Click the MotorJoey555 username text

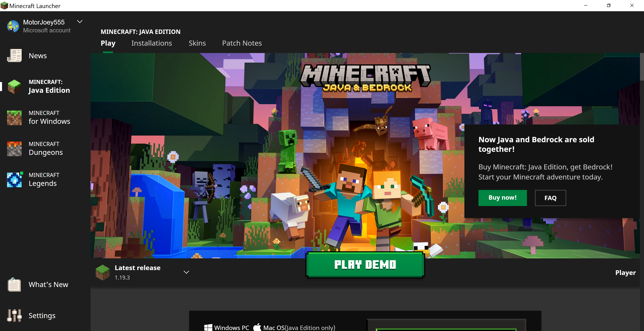tap(44, 22)
